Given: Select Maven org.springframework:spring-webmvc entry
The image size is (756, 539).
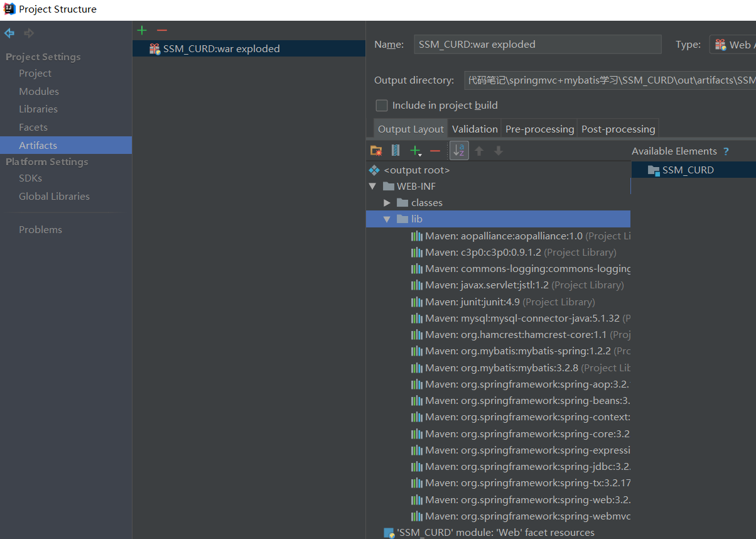Looking at the screenshot, I should pyautogui.click(x=521, y=516).
